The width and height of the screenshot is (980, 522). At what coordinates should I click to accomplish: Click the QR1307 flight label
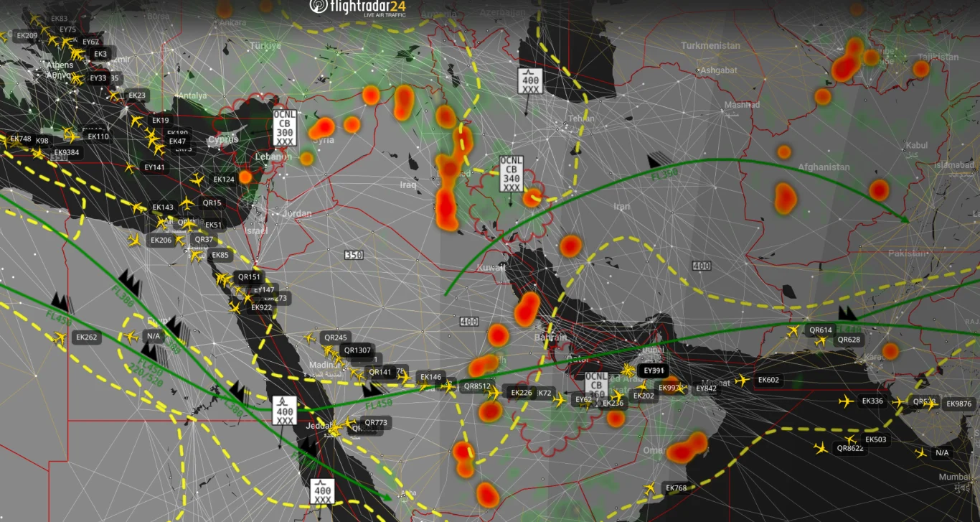pos(357,350)
